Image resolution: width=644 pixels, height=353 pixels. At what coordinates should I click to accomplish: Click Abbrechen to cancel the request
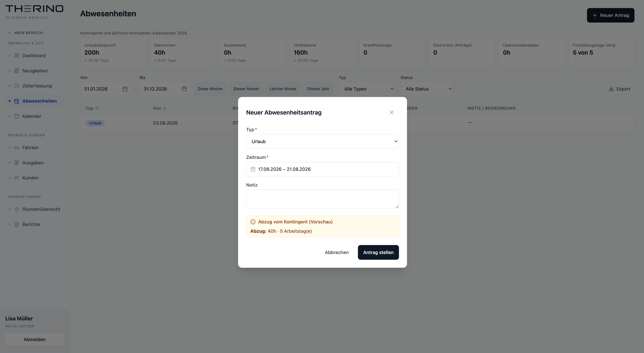(x=336, y=252)
